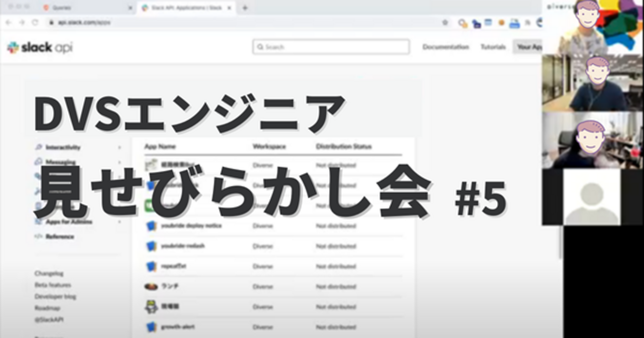Go back with the browser back arrow
Screen dimensions: 644x338
[8, 23]
